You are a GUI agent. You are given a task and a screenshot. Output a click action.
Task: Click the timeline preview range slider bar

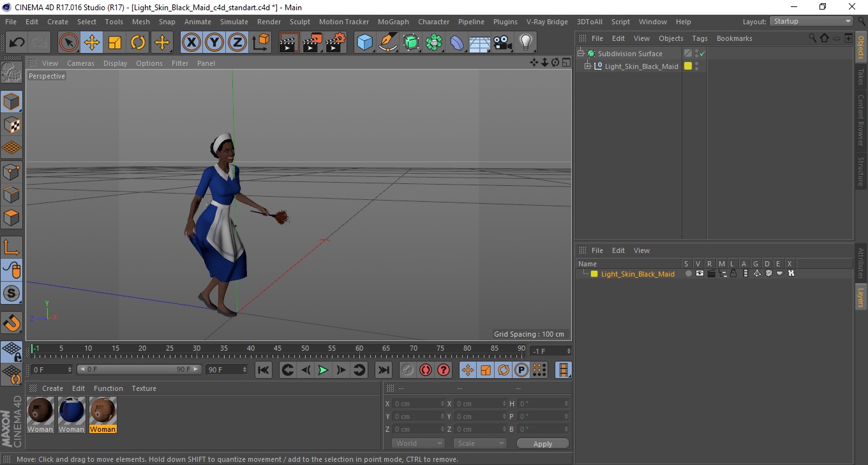click(139, 369)
